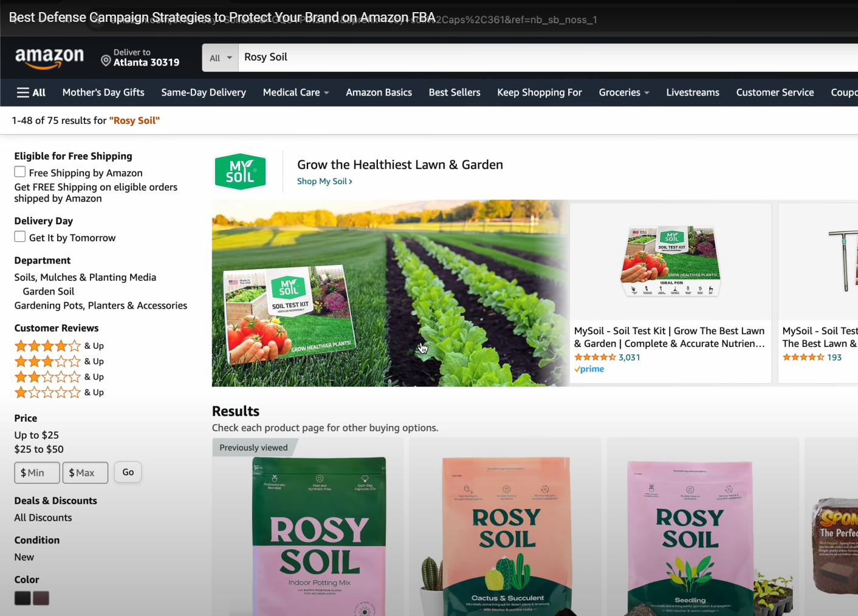Click the prime badge under MySoil kit
Screen dimensions: 858x616
589,369
